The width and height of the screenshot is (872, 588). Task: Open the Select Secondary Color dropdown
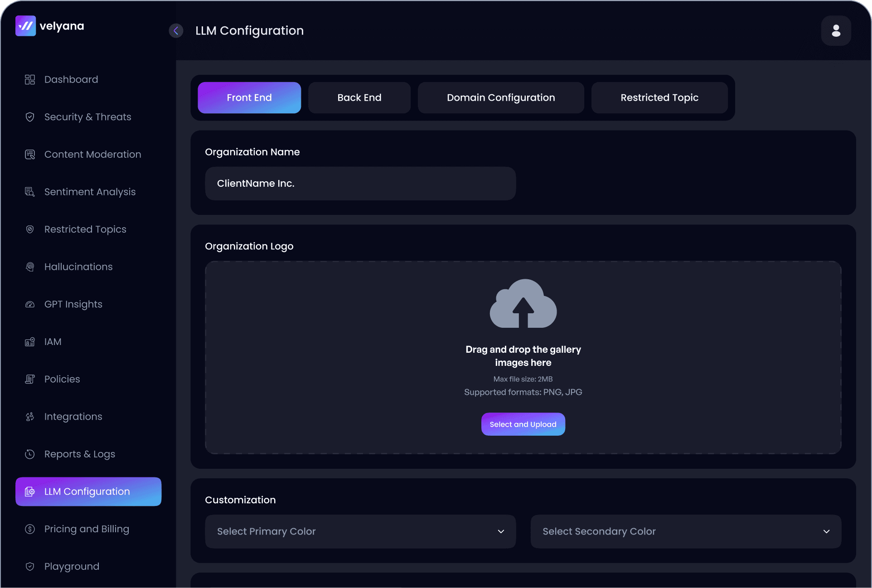[x=686, y=531]
